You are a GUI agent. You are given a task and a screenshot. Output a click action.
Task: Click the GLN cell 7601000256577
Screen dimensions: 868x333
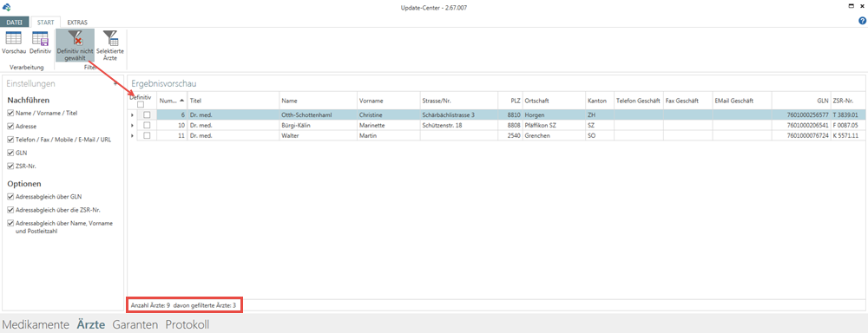801,115
